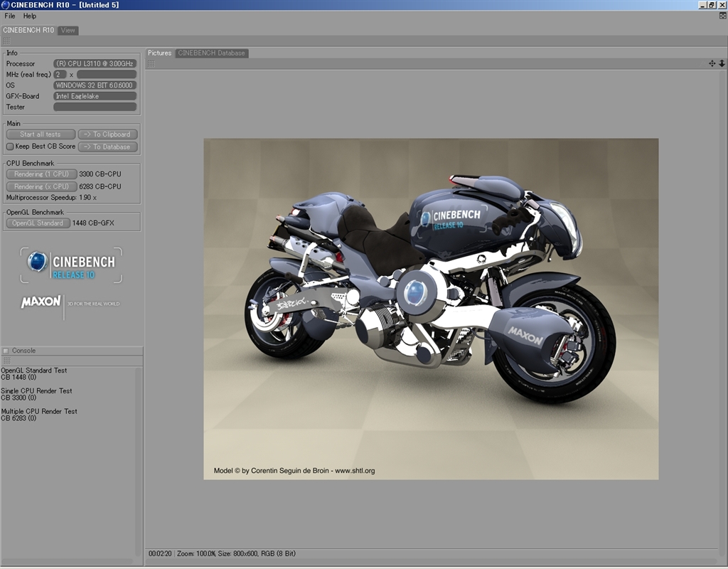Restore down the CINEBENCH window
Screen dimensions: 728x569
(x=711, y=5)
